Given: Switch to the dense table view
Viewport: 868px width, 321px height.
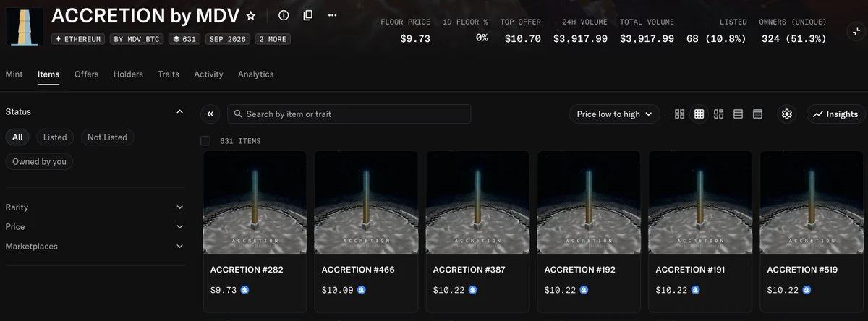Looking at the screenshot, I should (x=757, y=114).
